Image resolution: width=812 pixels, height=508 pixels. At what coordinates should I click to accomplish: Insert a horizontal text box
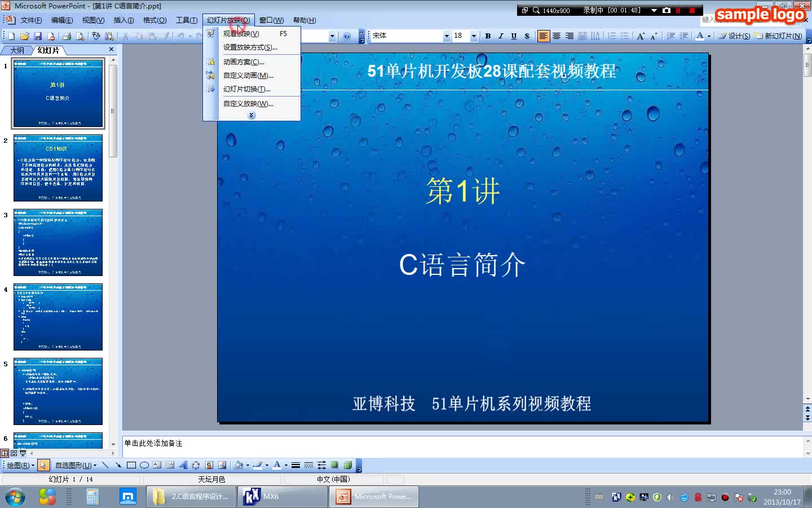click(157, 465)
